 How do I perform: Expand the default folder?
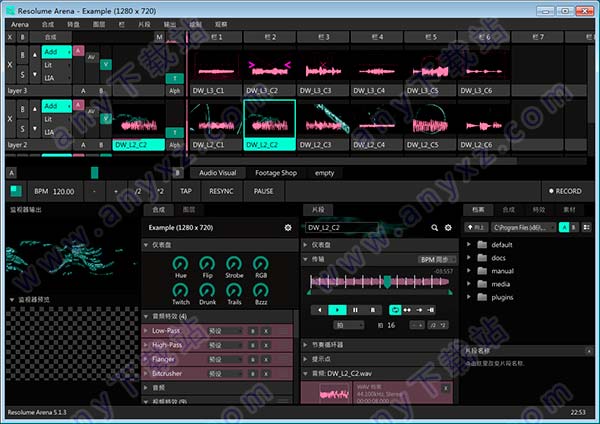[469, 244]
